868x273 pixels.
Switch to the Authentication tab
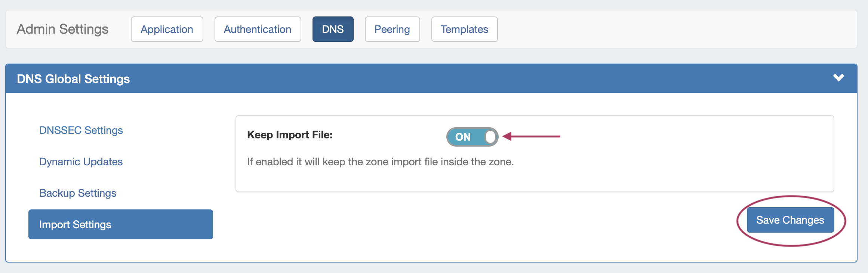(x=258, y=29)
